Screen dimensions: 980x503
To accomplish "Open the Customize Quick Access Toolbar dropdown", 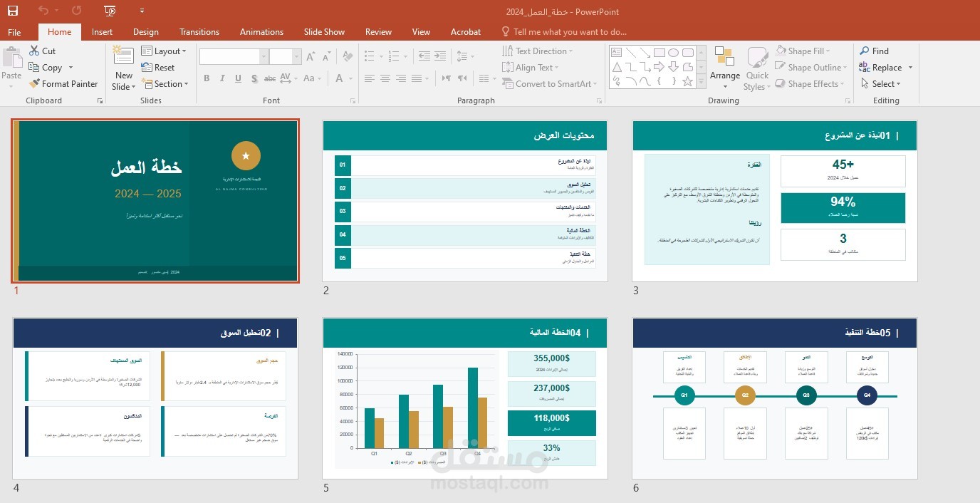I will pos(142,11).
